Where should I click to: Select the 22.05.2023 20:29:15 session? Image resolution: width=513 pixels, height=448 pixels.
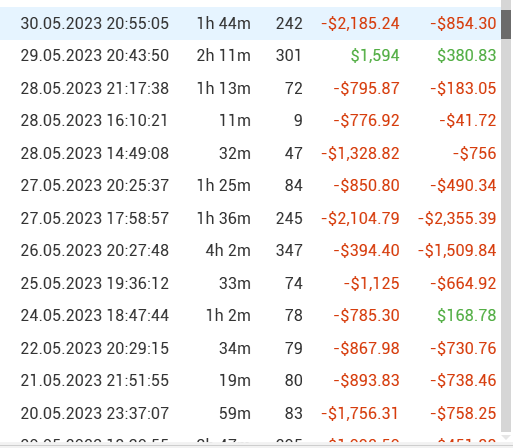(x=250, y=348)
